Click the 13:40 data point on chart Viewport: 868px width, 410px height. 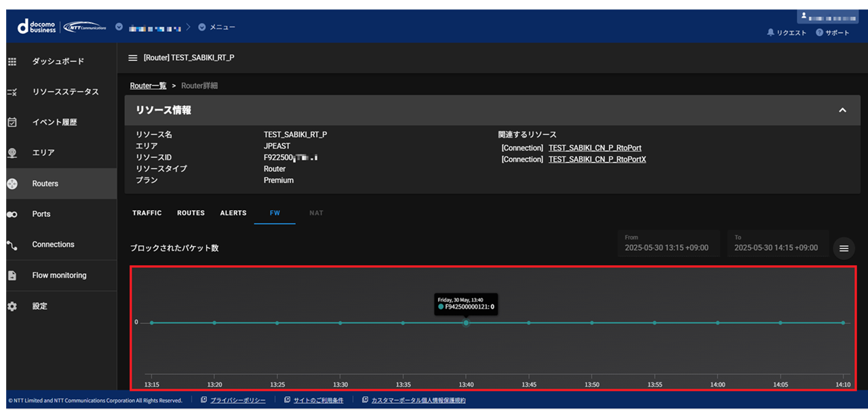click(x=466, y=323)
